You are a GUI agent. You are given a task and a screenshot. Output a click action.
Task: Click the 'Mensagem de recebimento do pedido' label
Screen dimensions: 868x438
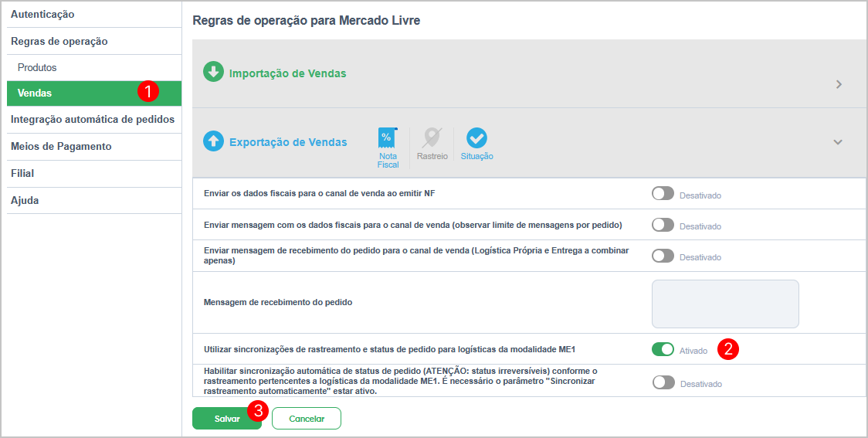[278, 302]
